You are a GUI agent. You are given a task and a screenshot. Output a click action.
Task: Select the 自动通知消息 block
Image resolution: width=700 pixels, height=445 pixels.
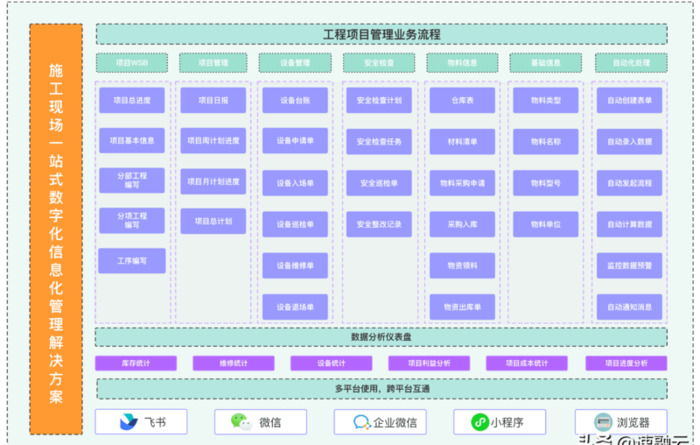[x=629, y=307]
